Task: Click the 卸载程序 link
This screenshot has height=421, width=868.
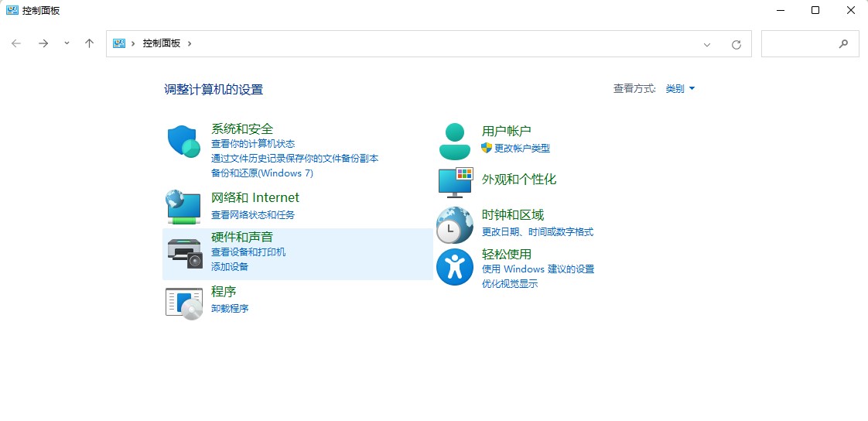Action: pos(230,308)
